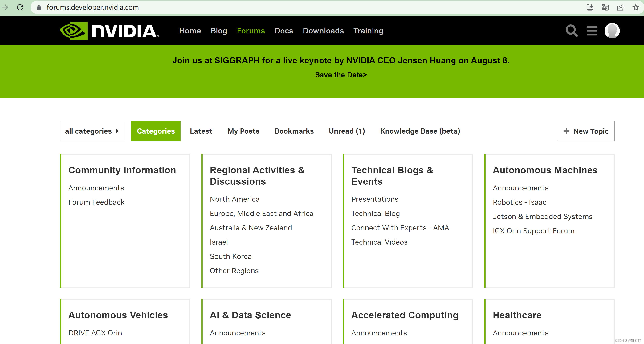Viewport: 644px width, 344px height.
Task: Open the Save the Date link
Action: tap(341, 75)
